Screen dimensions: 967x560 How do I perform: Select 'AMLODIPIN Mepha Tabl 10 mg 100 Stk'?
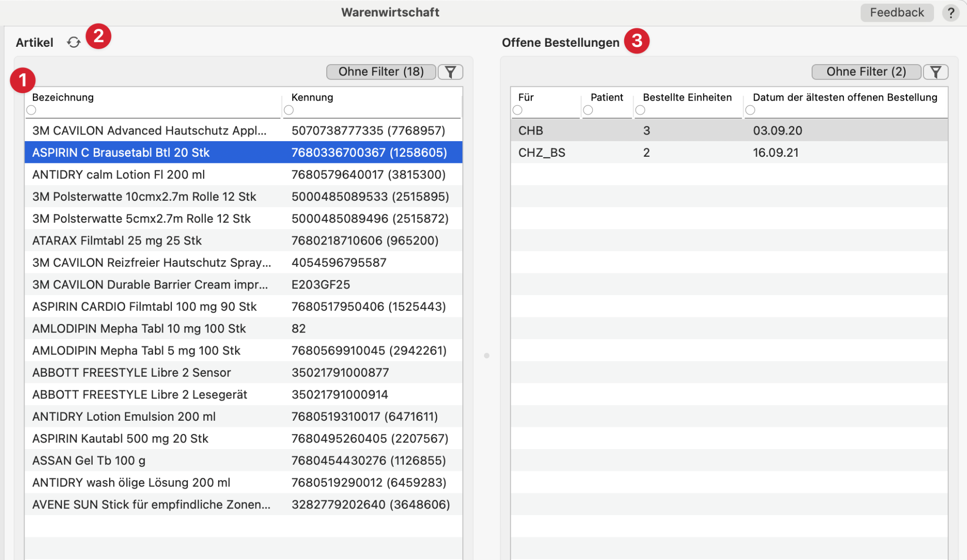244,329
